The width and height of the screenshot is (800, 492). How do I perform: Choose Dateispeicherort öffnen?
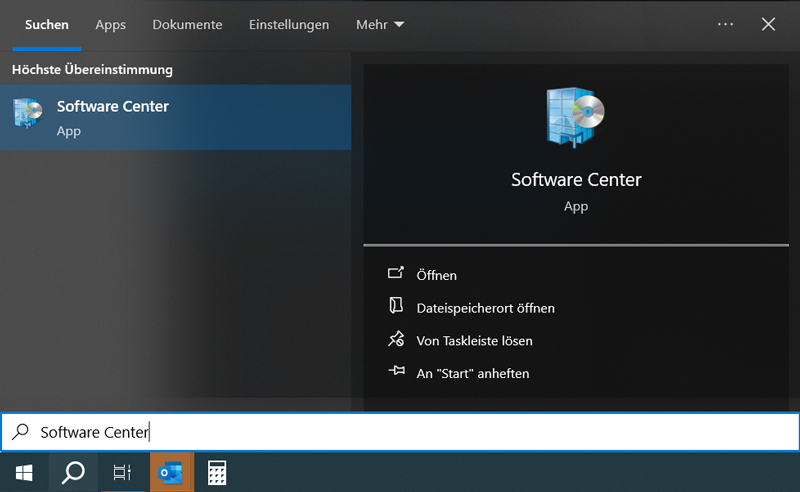pos(486,308)
